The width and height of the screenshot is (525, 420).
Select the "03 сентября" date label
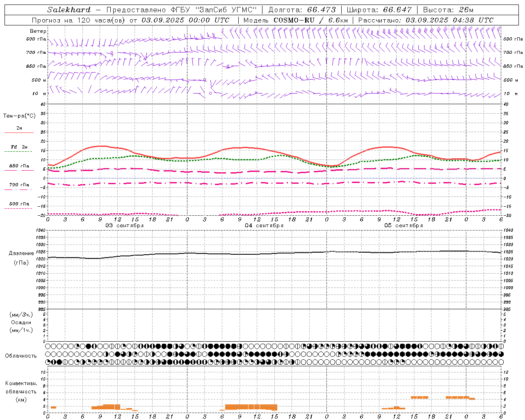(x=125, y=226)
